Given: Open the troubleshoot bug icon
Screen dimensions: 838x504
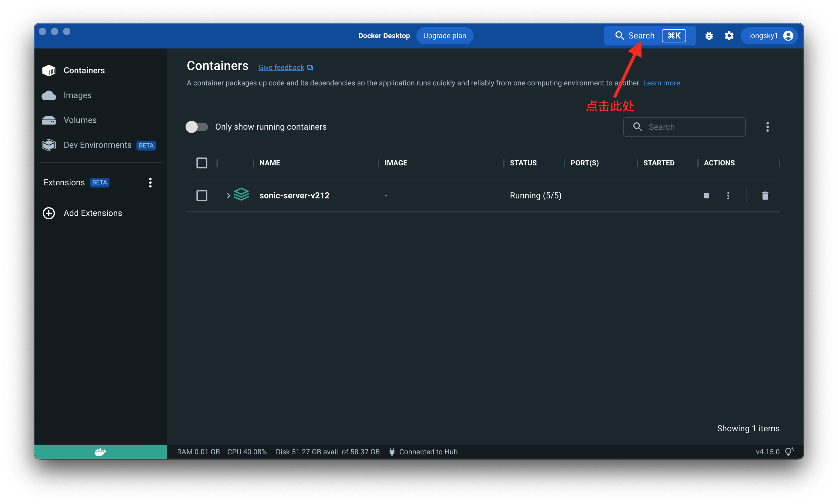Looking at the screenshot, I should tap(709, 36).
